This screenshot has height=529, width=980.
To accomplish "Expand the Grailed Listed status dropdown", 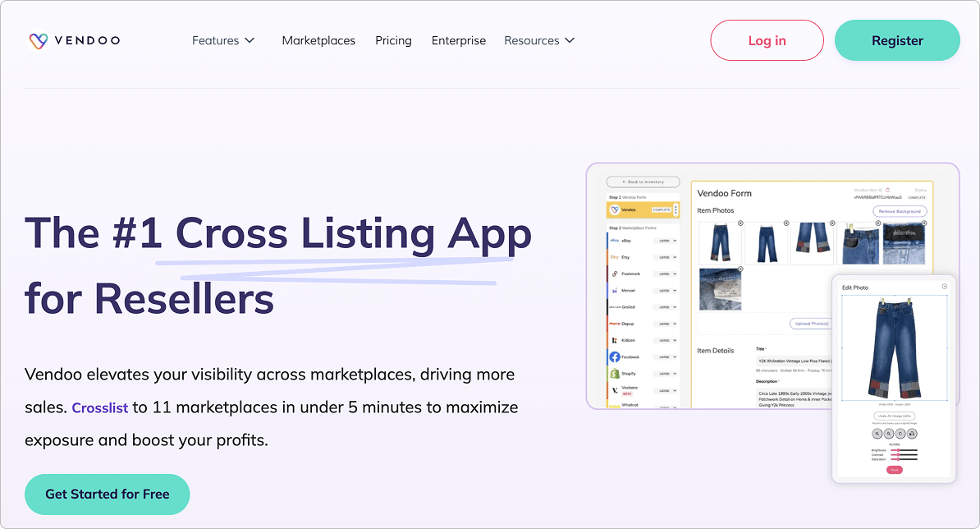I will click(666, 307).
